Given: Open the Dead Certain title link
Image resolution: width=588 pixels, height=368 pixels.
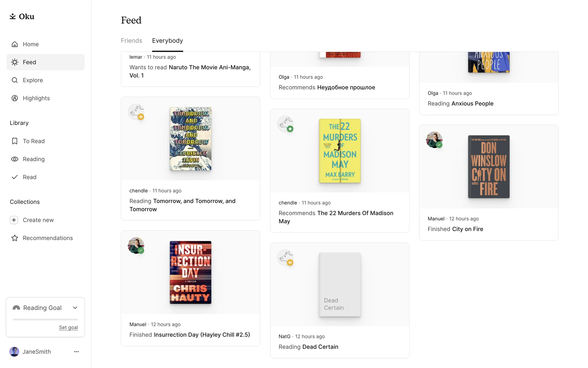Looking at the screenshot, I should coord(320,347).
